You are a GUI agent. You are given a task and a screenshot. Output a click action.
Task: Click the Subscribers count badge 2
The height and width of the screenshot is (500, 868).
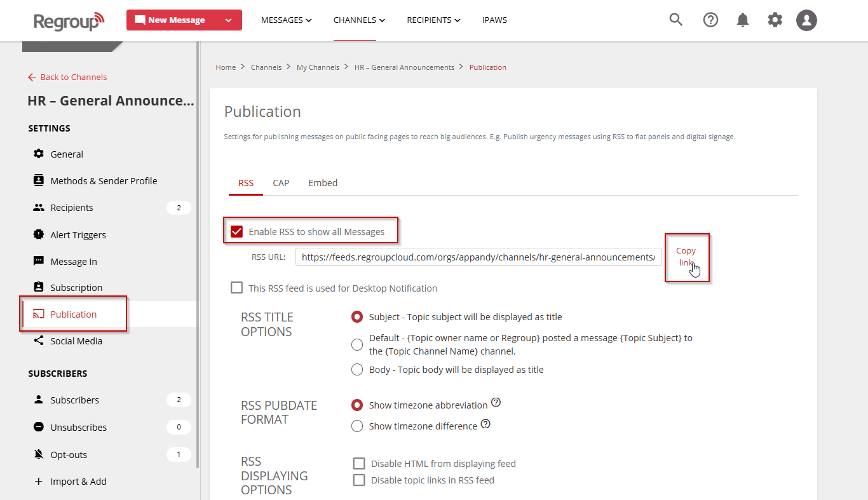pyautogui.click(x=179, y=400)
